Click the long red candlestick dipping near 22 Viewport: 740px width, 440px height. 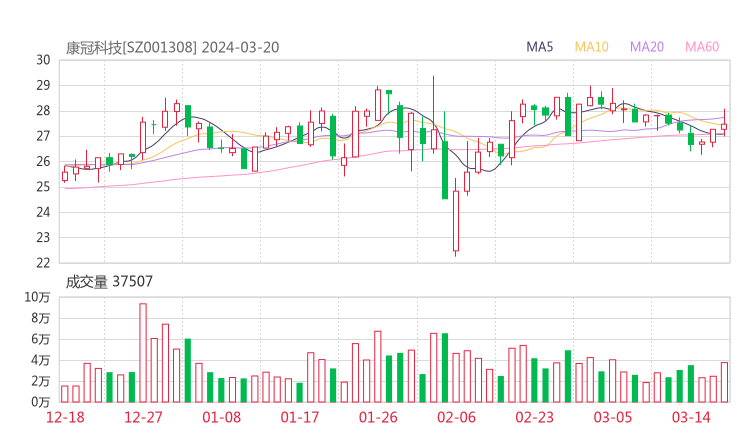456,218
